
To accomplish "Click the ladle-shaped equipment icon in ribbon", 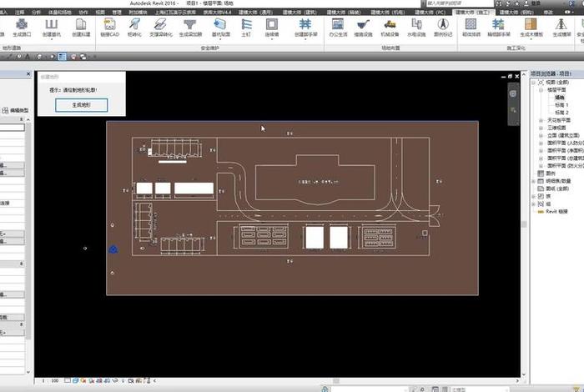I will (x=363, y=24).
